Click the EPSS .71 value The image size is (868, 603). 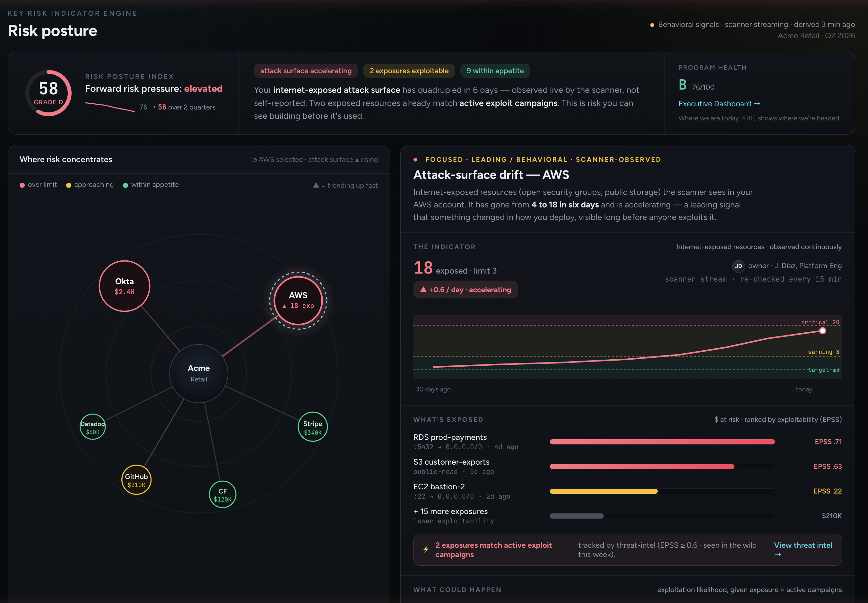point(828,442)
